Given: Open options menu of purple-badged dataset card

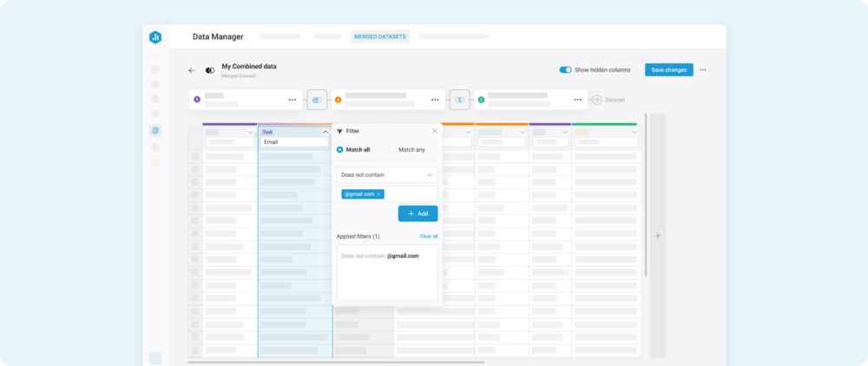Looking at the screenshot, I should pos(293,100).
